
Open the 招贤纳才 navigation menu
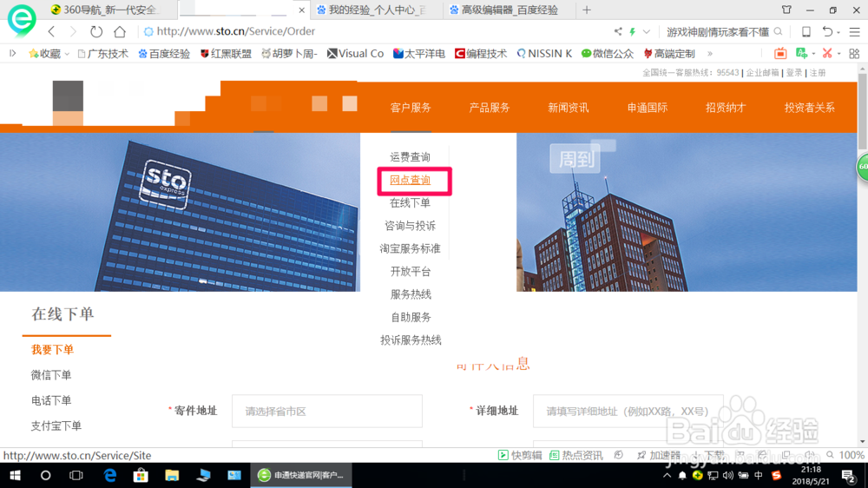[726, 108]
